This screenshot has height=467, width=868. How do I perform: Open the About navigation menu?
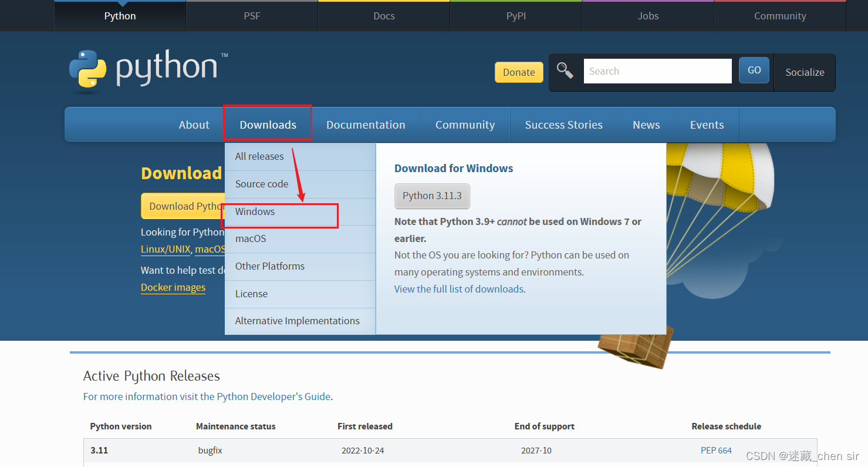[x=194, y=125]
